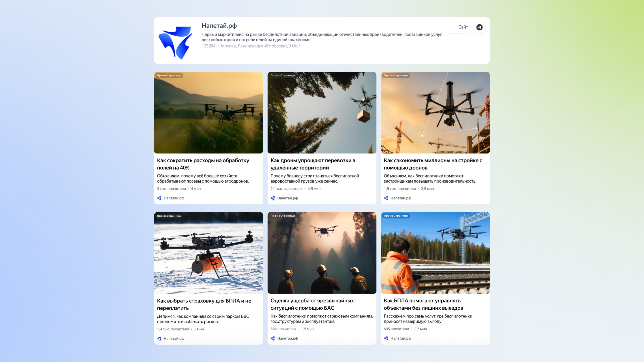Click the Налетай.рф blue logo
The image size is (644, 362).
[x=175, y=43]
